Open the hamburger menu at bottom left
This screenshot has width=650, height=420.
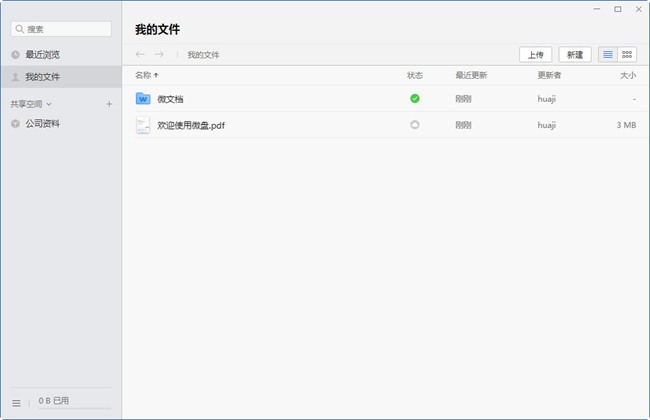tap(16, 403)
